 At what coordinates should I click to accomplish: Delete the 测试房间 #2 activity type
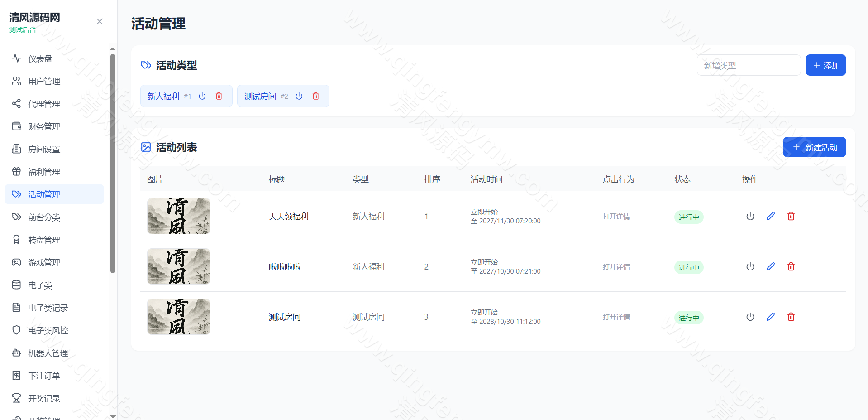[x=316, y=96]
